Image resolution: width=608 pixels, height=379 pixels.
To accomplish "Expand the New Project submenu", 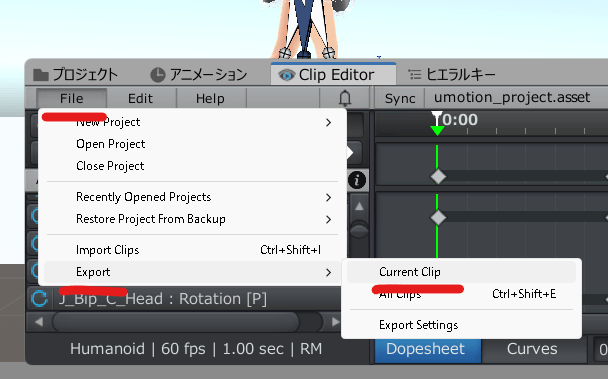I will point(192,122).
